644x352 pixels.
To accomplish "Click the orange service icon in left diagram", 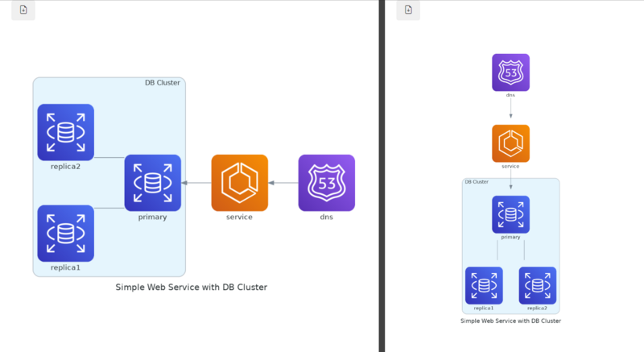I will [239, 183].
